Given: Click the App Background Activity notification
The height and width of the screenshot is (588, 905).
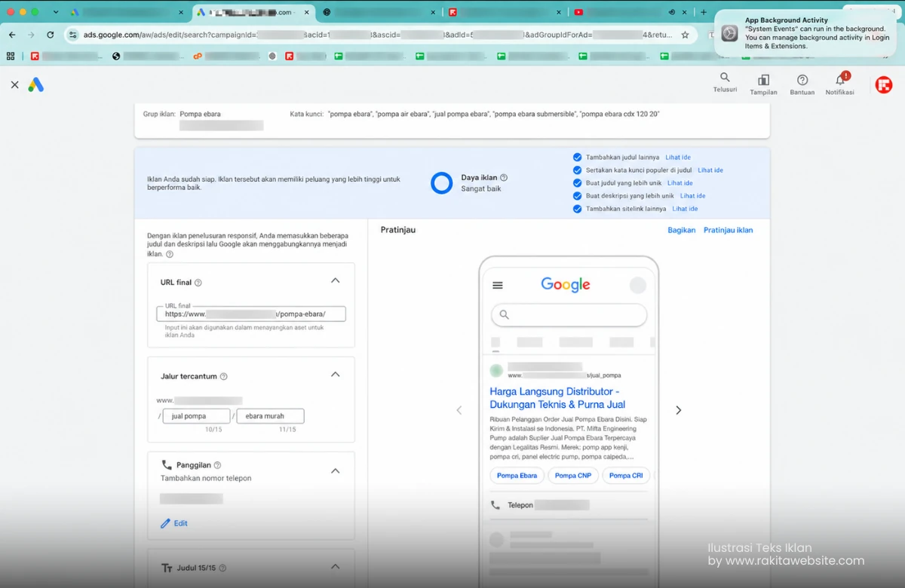Looking at the screenshot, I should (x=805, y=33).
